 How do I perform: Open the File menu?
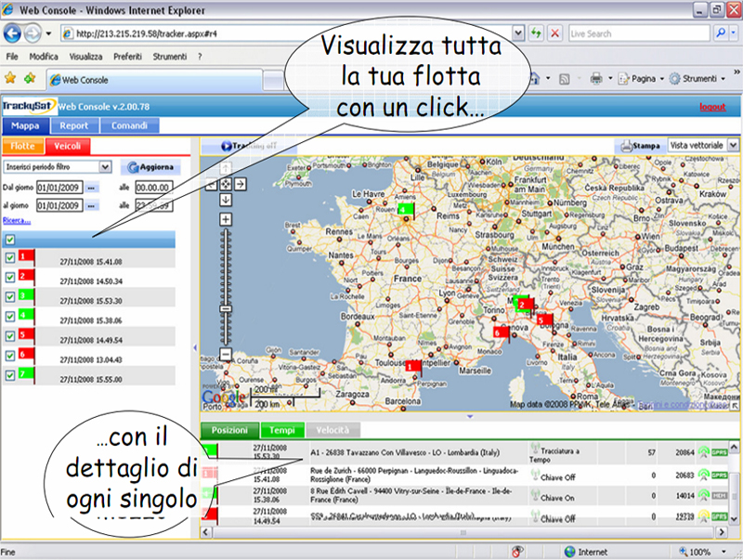click(12, 57)
